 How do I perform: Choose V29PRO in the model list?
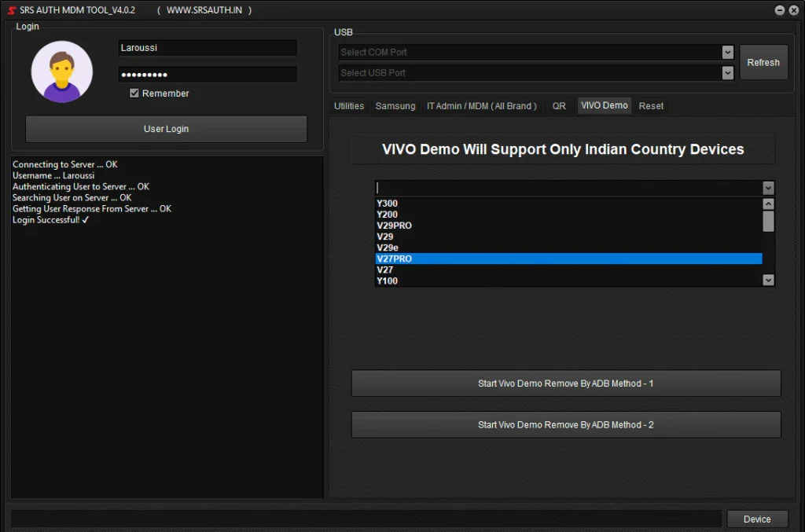pos(569,226)
